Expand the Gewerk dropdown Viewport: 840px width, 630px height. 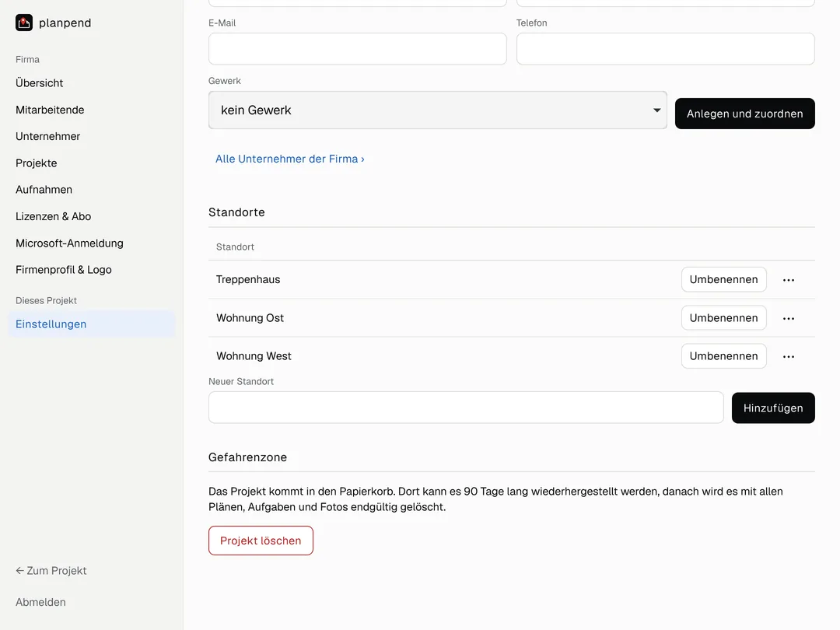(x=438, y=110)
